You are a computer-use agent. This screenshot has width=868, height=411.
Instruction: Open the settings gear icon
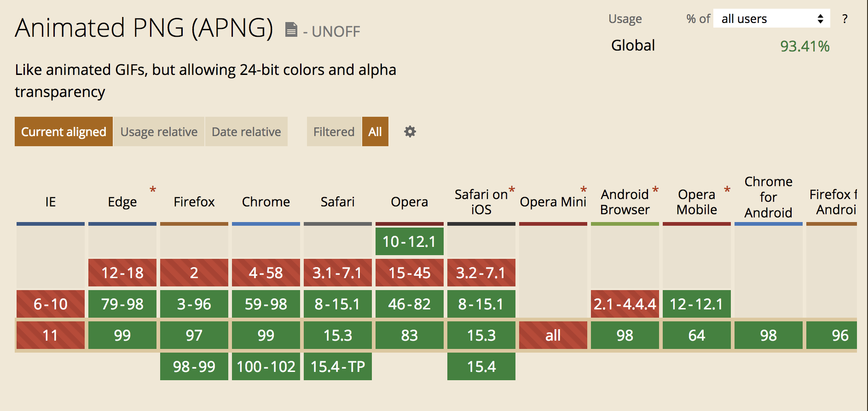tap(410, 132)
